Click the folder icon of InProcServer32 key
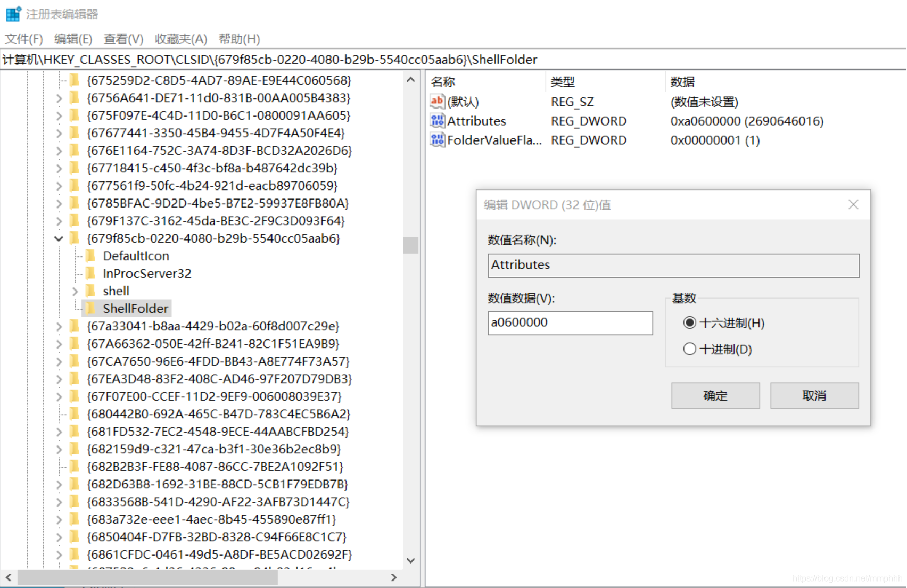The width and height of the screenshot is (907, 588). tap(91, 273)
